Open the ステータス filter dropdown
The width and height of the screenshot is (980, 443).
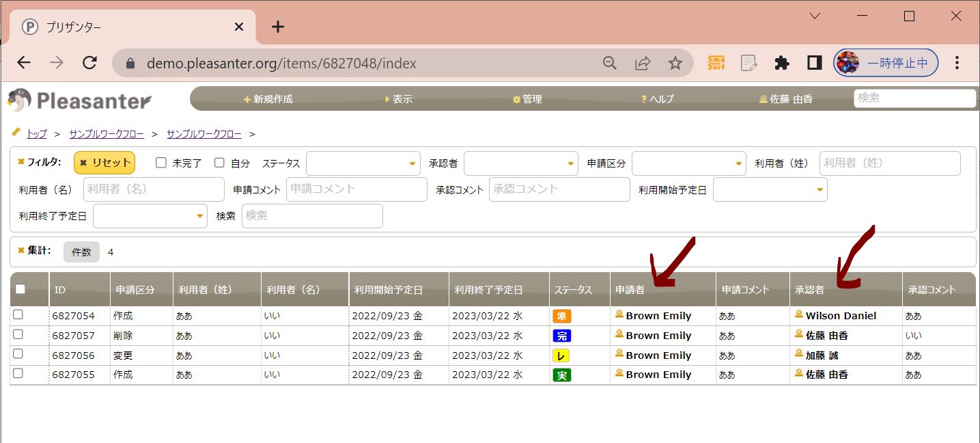(x=363, y=163)
